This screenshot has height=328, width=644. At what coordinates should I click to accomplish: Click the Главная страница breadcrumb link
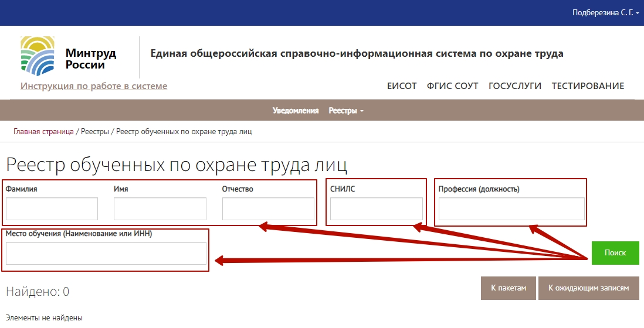click(x=43, y=131)
